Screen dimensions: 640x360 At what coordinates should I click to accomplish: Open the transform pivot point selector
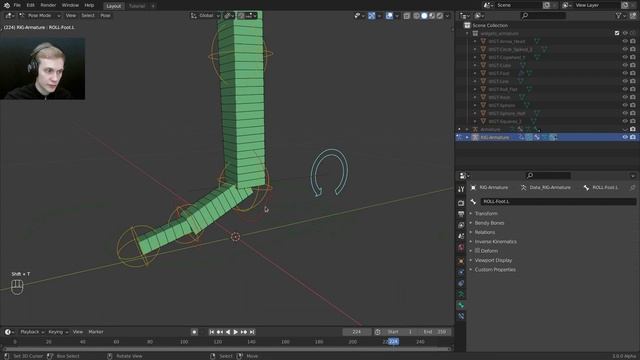tap(229, 16)
